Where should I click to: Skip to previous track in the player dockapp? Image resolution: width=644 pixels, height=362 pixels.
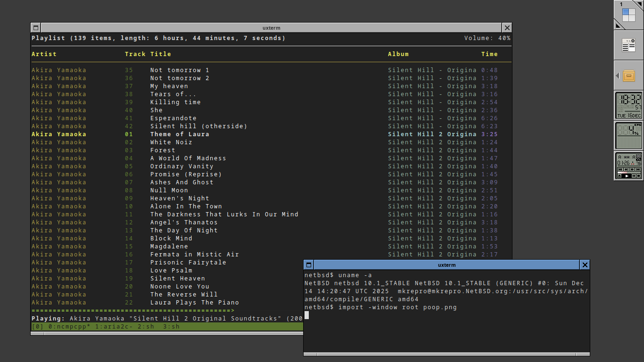620,169
